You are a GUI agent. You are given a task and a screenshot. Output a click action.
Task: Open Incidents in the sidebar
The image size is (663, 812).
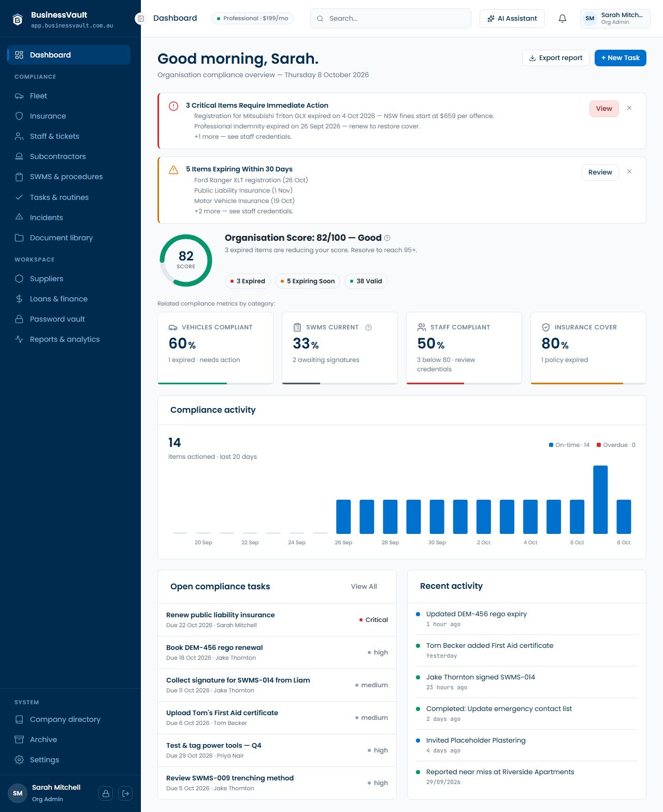69,218
